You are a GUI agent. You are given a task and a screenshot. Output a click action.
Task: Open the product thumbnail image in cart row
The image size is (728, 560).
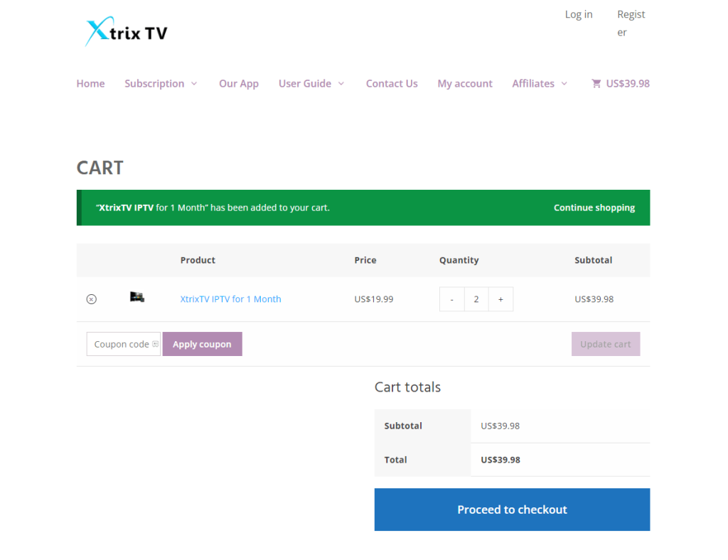[x=137, y=297]
